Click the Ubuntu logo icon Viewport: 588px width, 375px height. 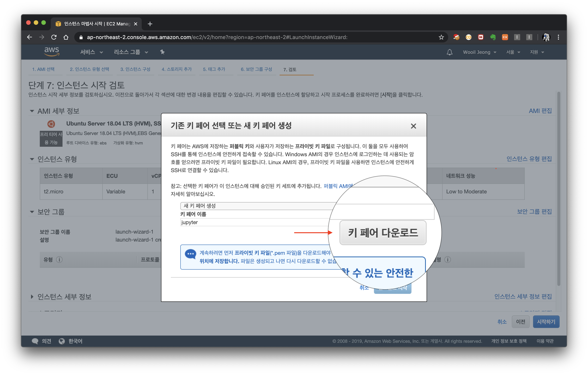click(x=51, y=124)
